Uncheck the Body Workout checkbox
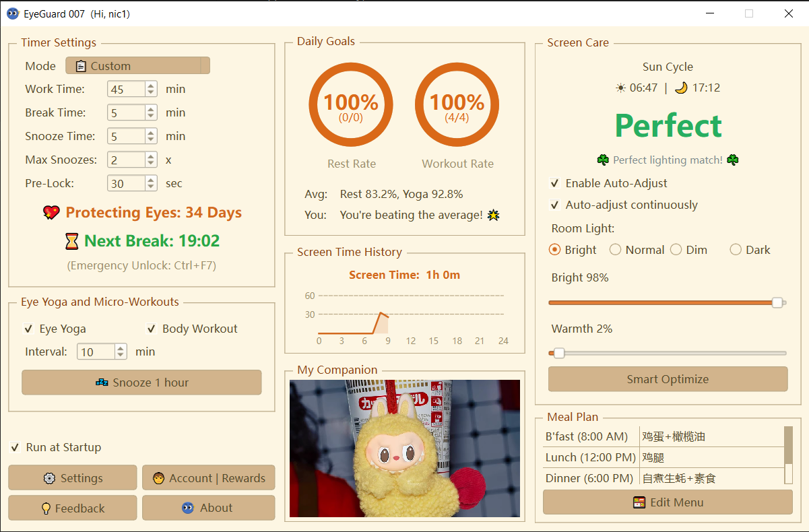This screenshot has width=809, height=532. (x=152, y=329)
